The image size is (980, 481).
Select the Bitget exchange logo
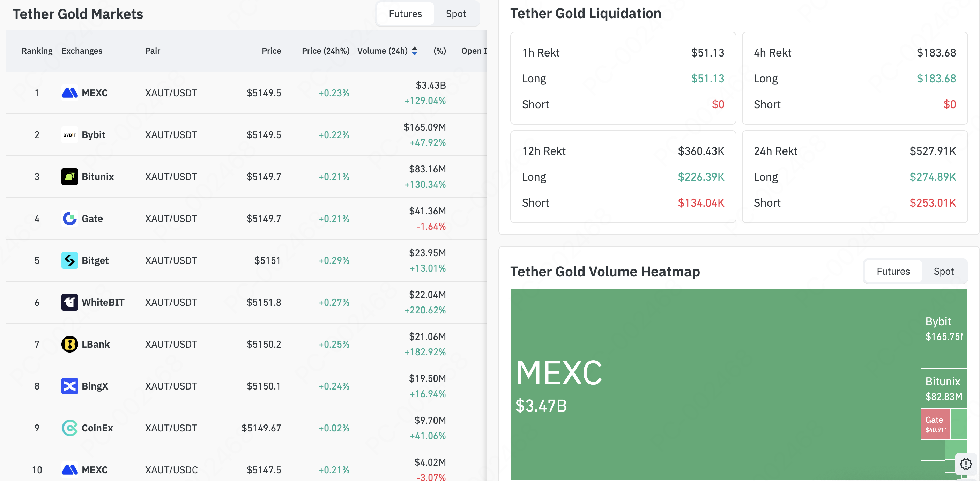coord(69,260)
